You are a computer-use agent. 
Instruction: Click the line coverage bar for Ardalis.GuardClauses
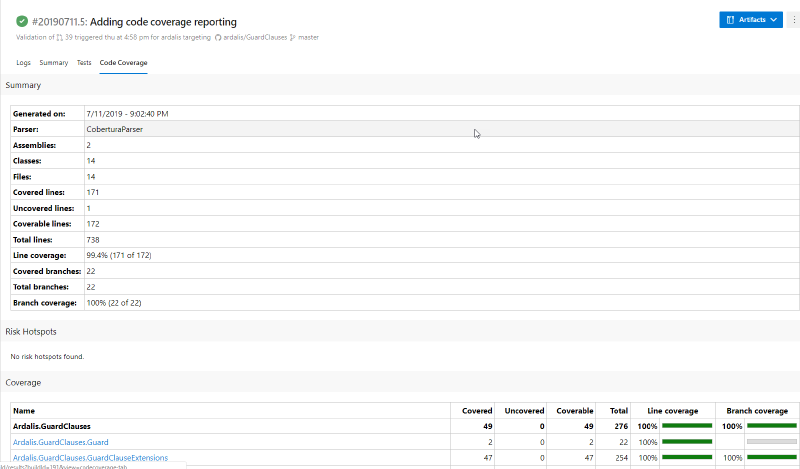coord(687,426)
